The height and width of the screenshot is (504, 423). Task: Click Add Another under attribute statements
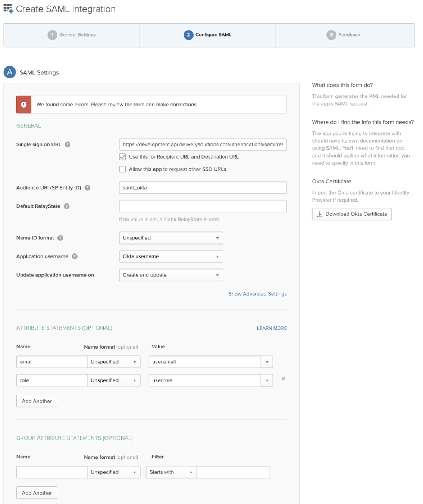click(x=37, y=401)
